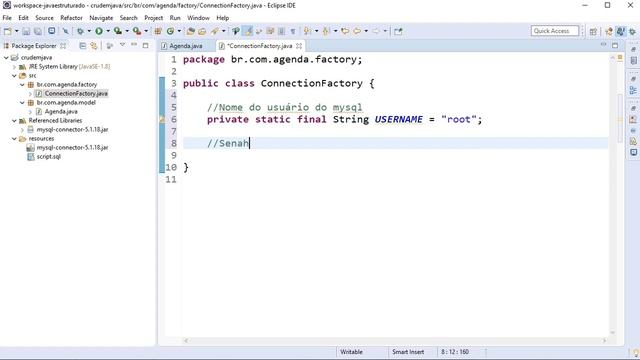Minimize the Package Explorer view
640x360 pixels.
coord(134,45)
